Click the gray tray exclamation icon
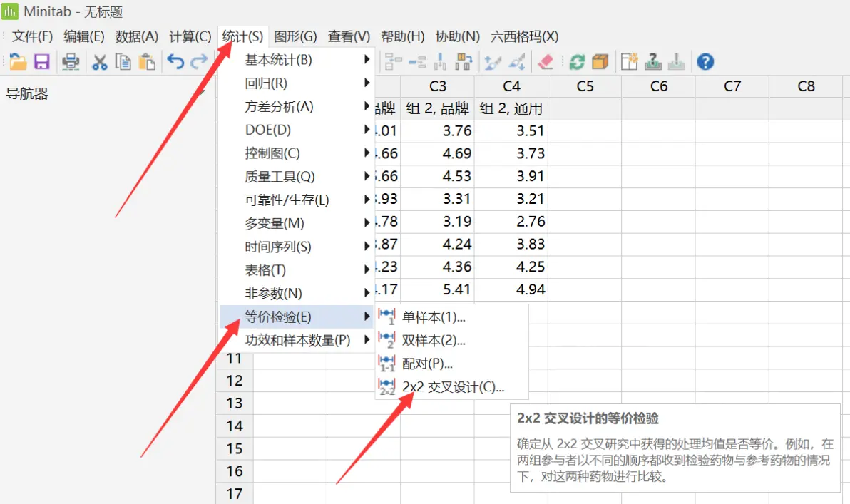This screenshot has width=850, height=504. (677, 62)
